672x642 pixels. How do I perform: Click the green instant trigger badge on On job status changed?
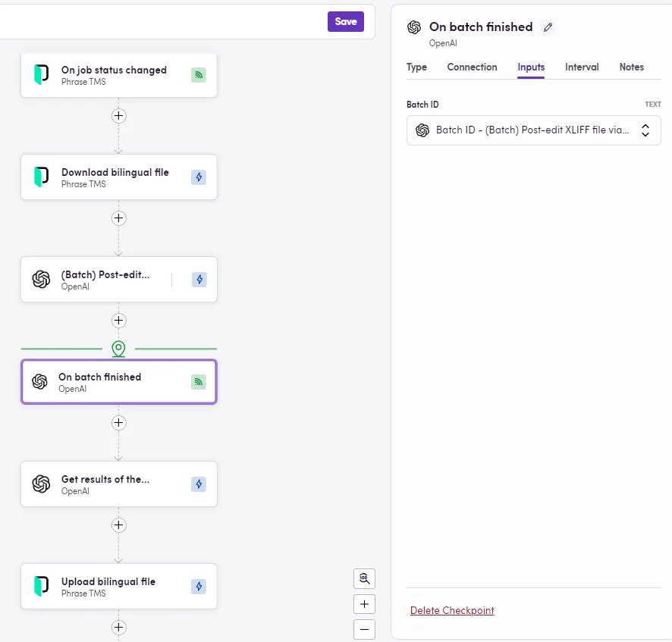point(198,76)
